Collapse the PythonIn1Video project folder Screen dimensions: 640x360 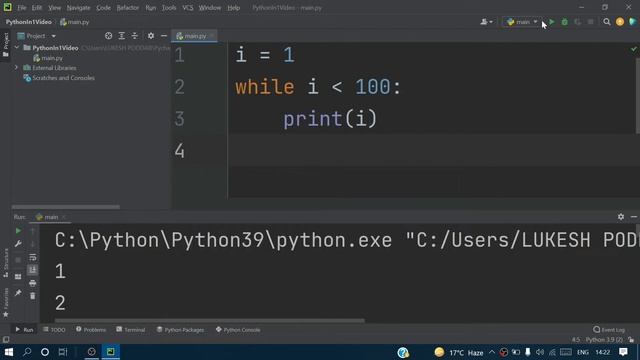[17, 48]
